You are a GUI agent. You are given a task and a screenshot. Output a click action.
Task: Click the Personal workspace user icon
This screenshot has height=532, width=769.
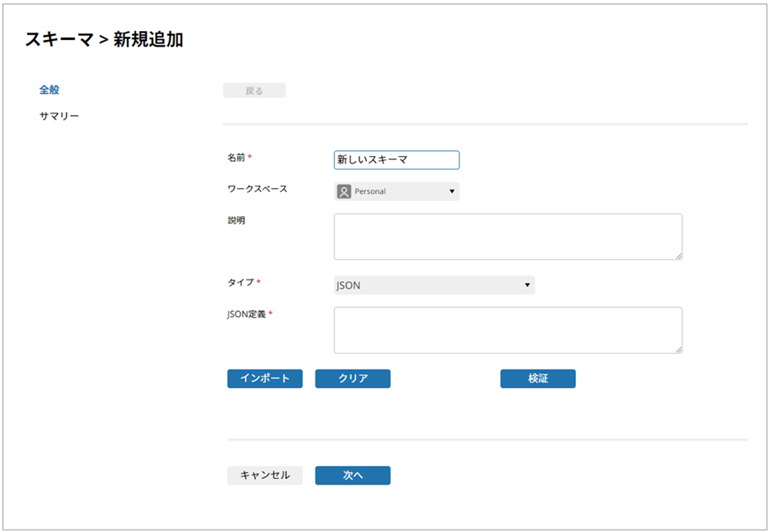(x=344, y=191)
